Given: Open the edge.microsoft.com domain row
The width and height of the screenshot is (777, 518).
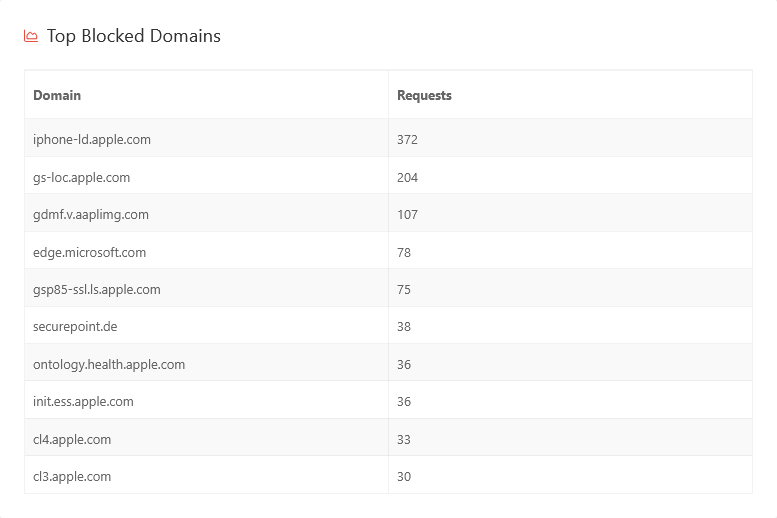Looking at the screenshot, I should (89, 253).
